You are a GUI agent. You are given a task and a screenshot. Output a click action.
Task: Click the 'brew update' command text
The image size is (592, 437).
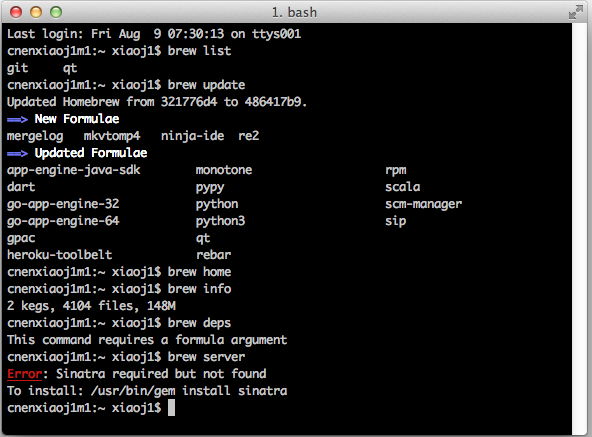click(x=206, y=85)
